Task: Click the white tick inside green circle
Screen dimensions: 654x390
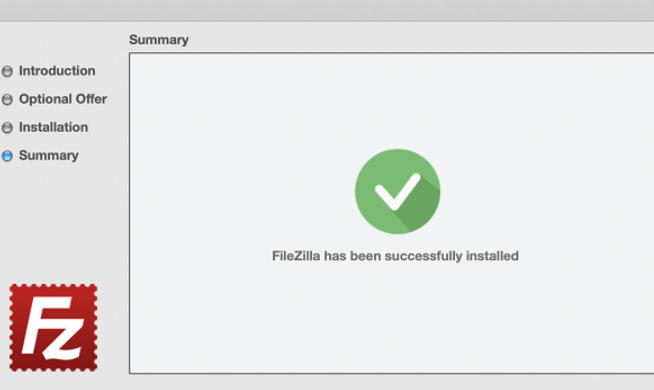Action: pyautogui.click(x=397, y=191)
